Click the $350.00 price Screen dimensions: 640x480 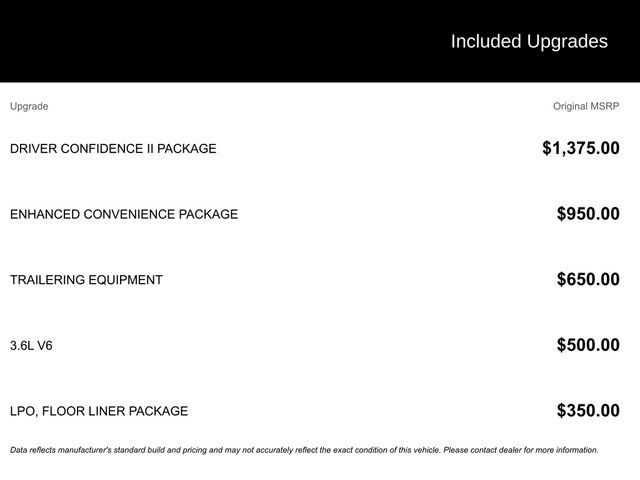pyautogui.click(x=588, y=411)
